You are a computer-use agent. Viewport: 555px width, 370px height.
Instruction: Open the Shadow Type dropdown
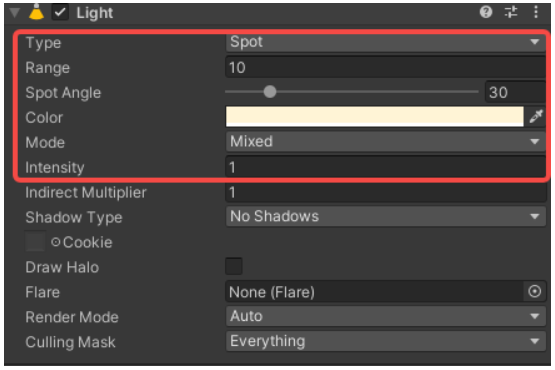[385, 216]
